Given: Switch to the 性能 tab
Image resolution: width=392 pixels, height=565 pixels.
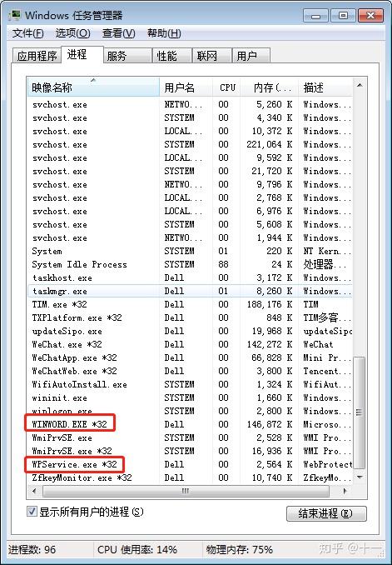Looking at the screenshot, I should pyautogui.click(x=171, y=56).
